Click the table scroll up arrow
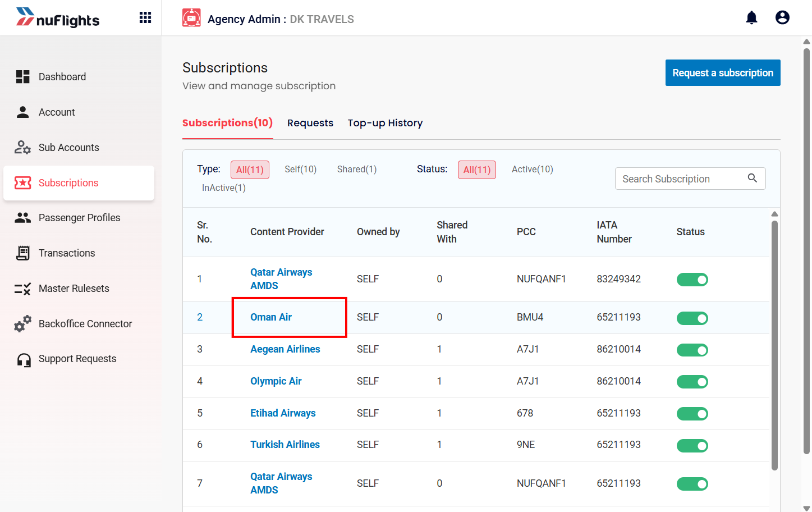812x512 pixels. [x=774, y=214]
